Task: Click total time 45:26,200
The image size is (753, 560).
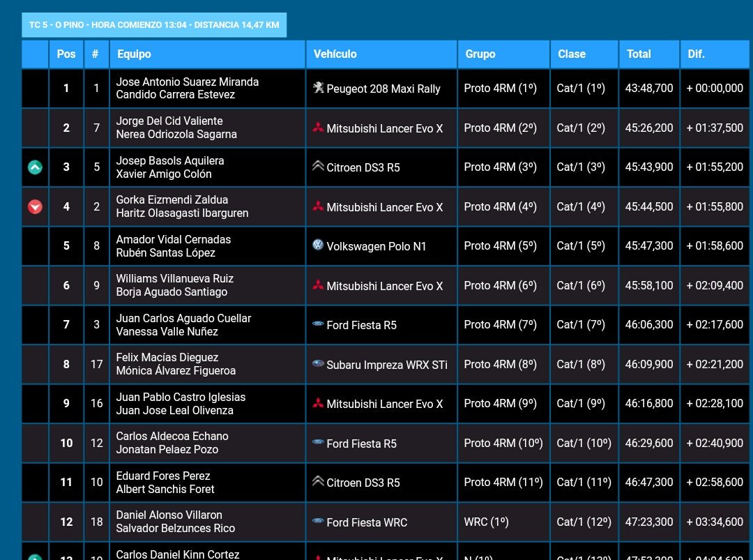Action: [649, 128]
